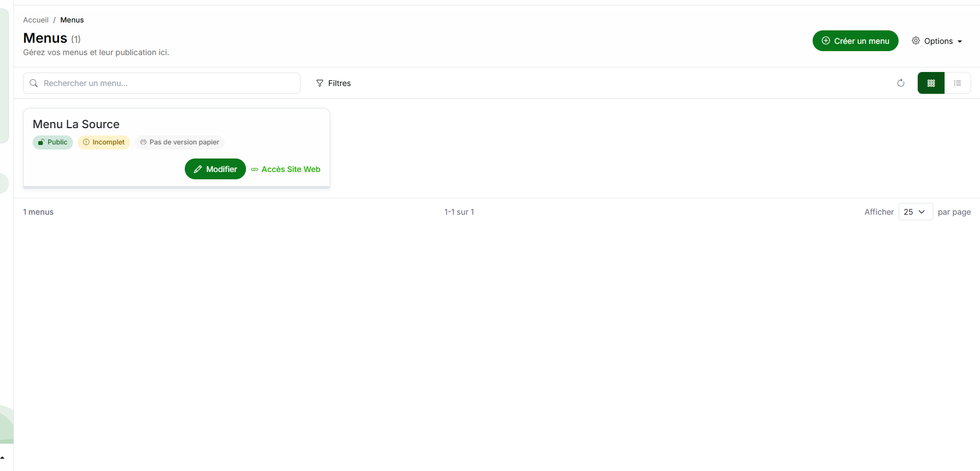Open the Menu La Source card title
This screenshot has height=471, width=980.
76,124
